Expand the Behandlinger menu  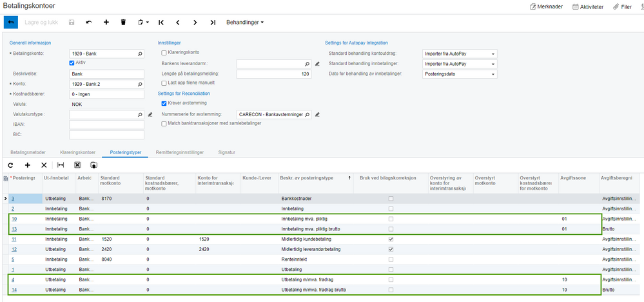coord(245,23)
